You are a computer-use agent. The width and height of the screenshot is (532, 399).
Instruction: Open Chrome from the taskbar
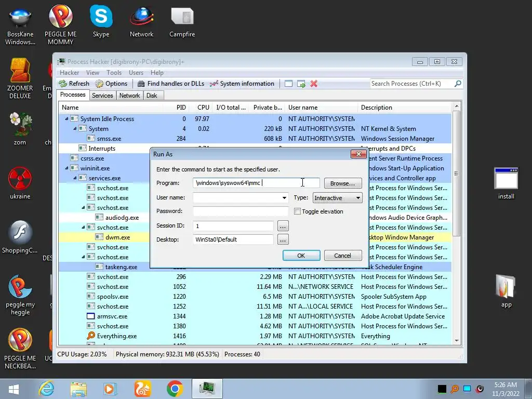[x=175, y=389]
